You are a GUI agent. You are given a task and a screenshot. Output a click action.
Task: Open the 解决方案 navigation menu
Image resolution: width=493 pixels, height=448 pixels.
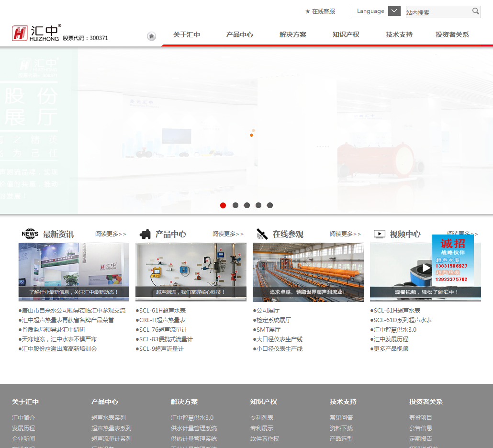pyautogui.click(x=293, y=34)
